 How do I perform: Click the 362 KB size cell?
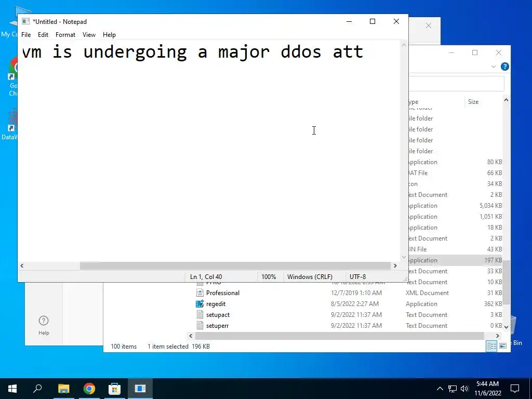click(x=493, y=303)
